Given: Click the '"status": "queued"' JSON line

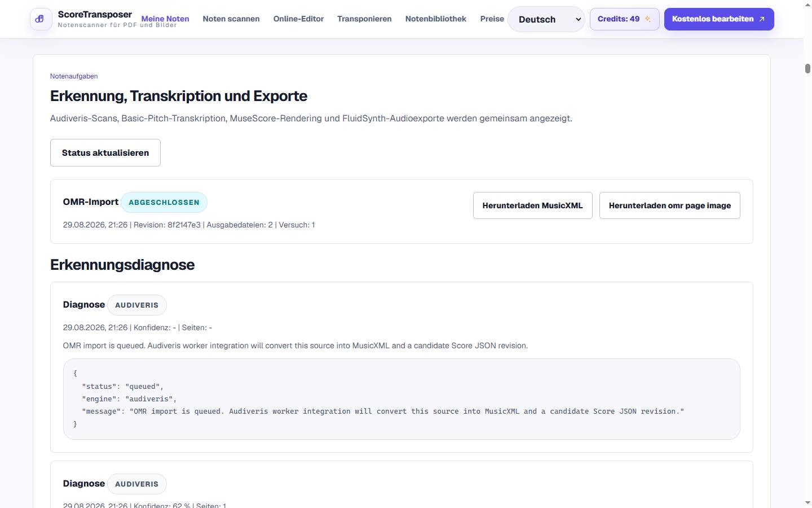Looking at the screenshot, I should [x=123, y=387].
